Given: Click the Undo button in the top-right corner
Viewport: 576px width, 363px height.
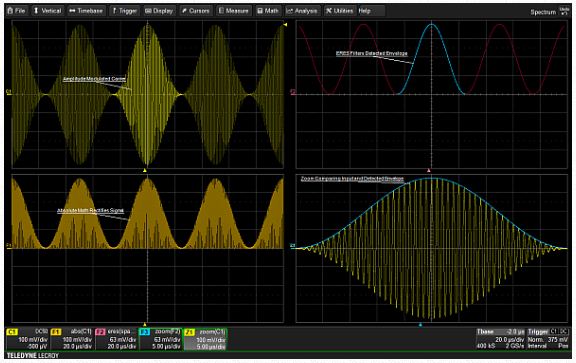Looking at the screenshot, I should (564, 11).
